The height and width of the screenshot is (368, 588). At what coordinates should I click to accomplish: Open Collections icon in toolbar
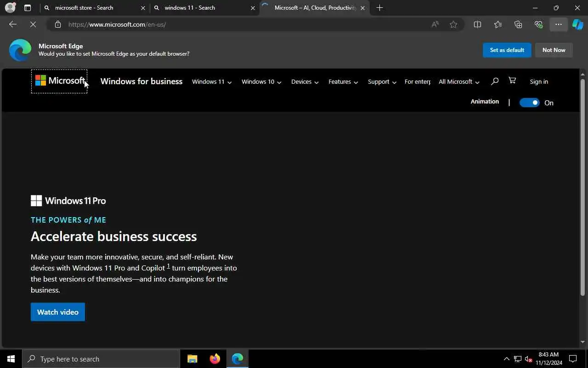(518, 24)
